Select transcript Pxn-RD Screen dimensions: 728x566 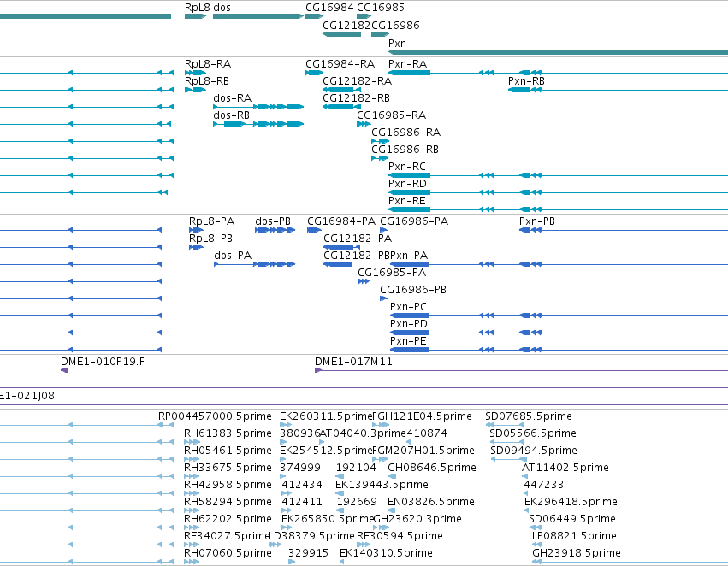click(x=407, y=184)
